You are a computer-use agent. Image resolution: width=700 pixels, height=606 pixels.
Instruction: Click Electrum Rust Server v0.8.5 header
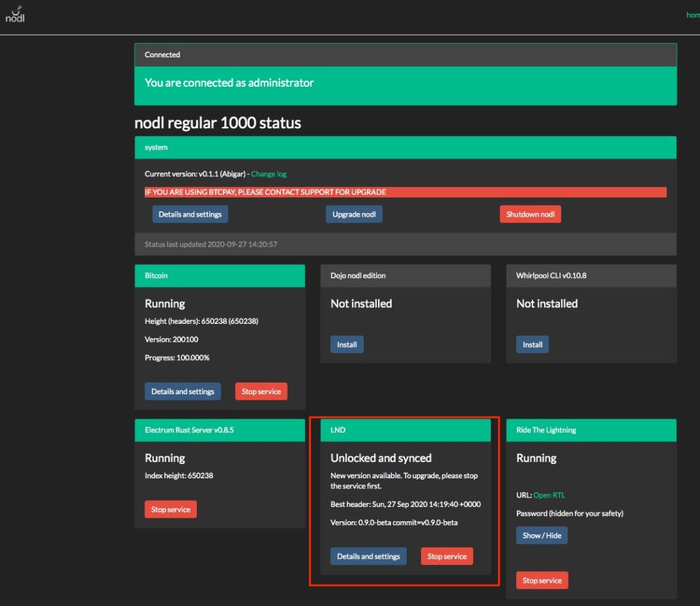[x=220, y=430]
